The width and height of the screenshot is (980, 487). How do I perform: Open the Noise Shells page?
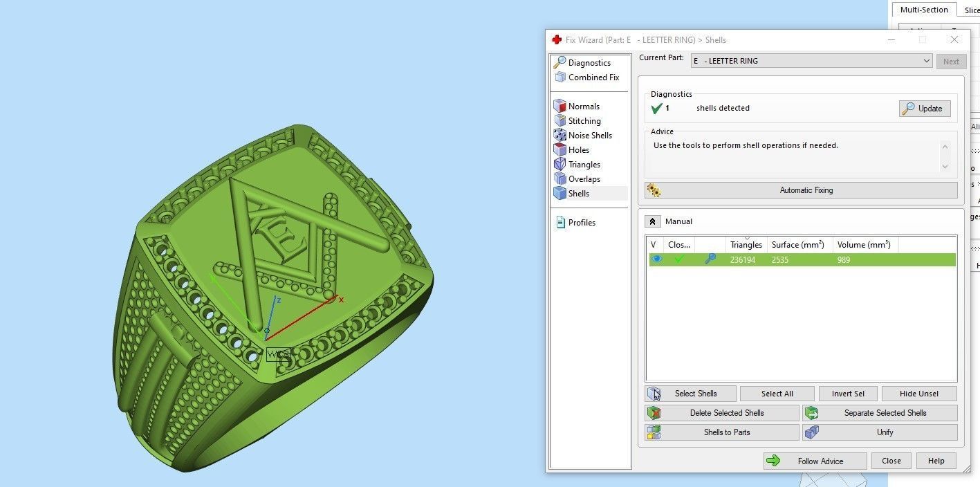tap(583, 136)
